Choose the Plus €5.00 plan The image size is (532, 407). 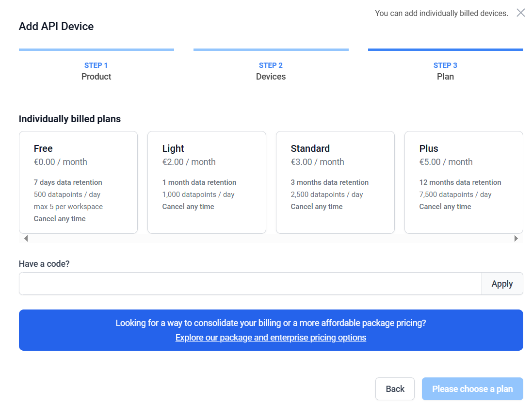point(464,182)
